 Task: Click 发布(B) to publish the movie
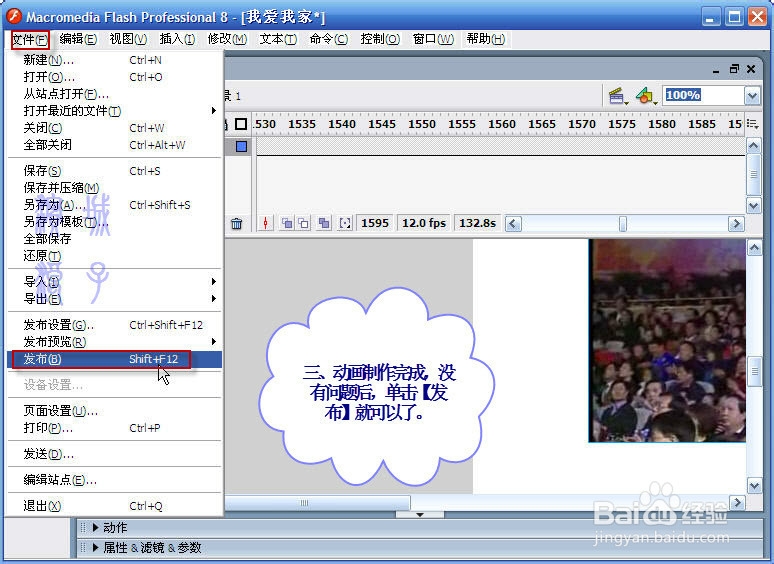tap(115, 359)
